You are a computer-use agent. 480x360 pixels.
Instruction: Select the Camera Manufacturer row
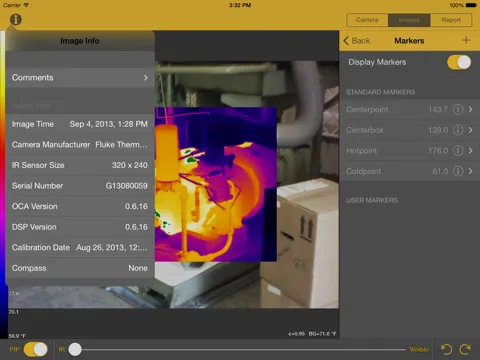coord(80,145)
